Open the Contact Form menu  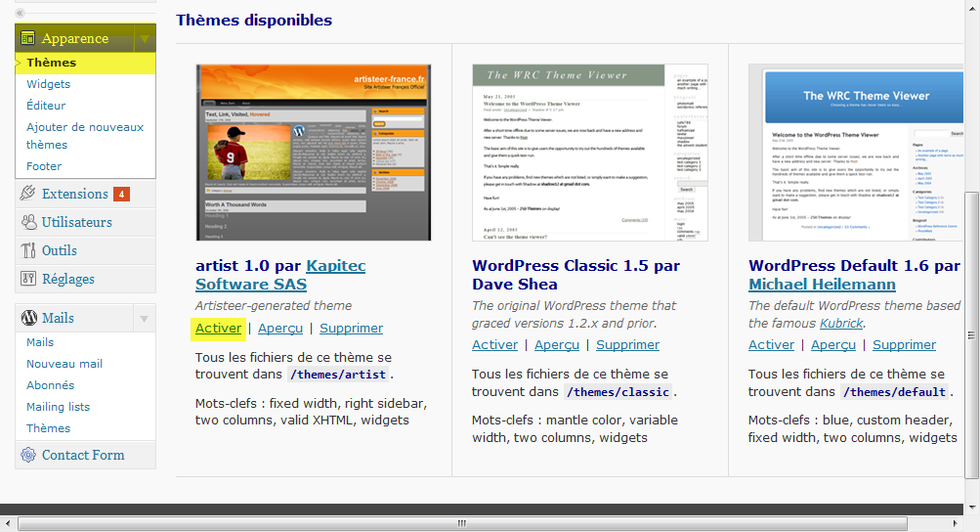tap(83, 455)
